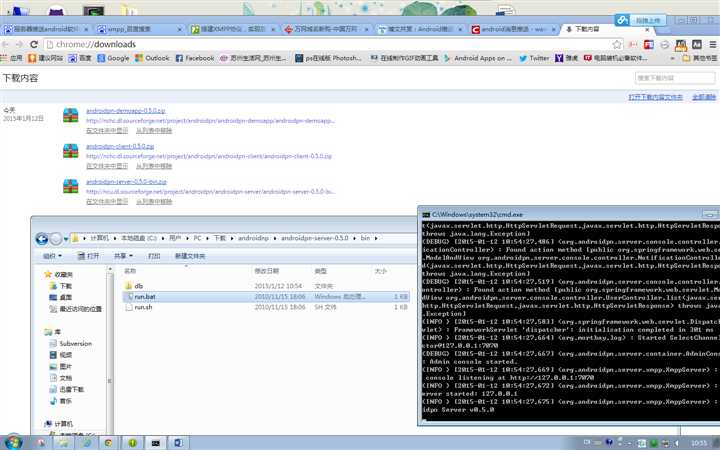Click the volume speaker tray icon
This screenshot has width=720, height=450.
tap(676, 443)
